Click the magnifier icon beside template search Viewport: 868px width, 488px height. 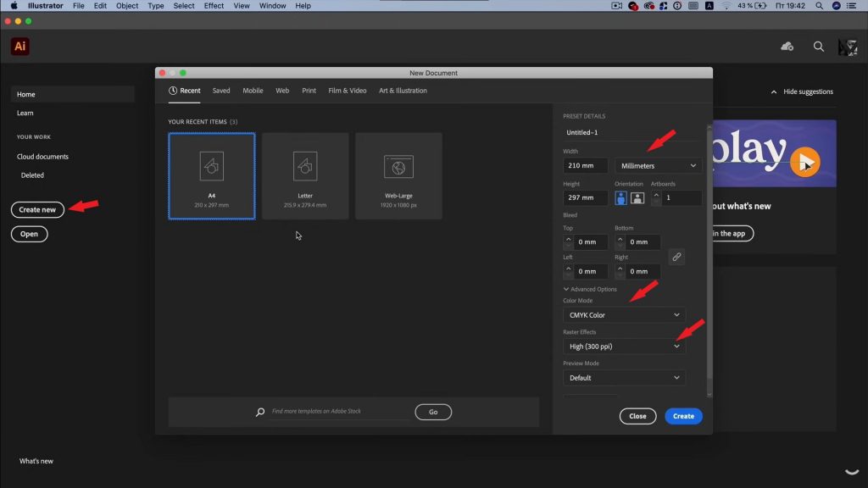pos(260,412)
